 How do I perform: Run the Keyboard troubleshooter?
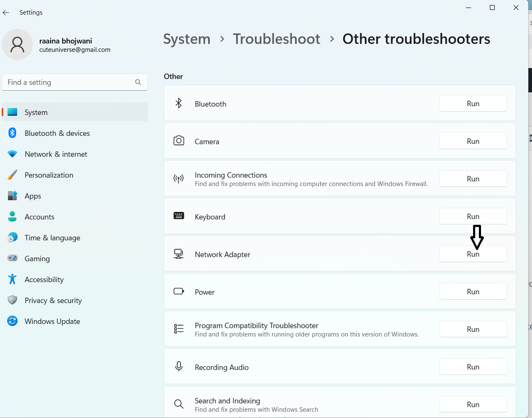tap(473, 217)
